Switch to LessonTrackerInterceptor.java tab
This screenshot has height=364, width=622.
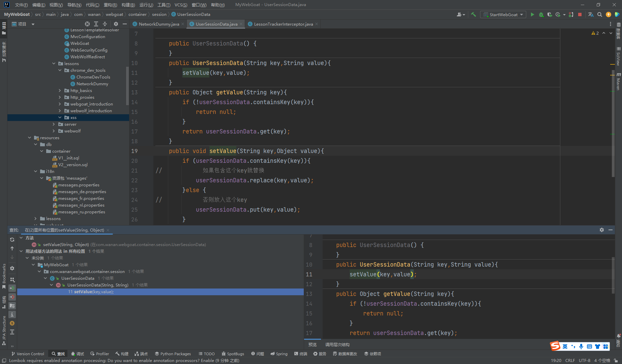pos(283,24)
